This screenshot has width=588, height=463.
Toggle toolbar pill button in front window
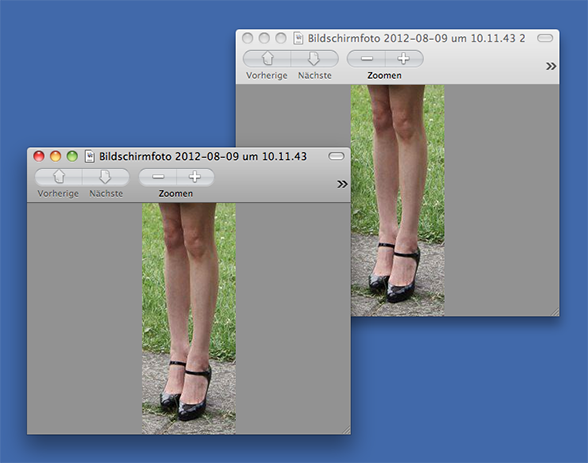pyautogui.click(x=336, y=156)
